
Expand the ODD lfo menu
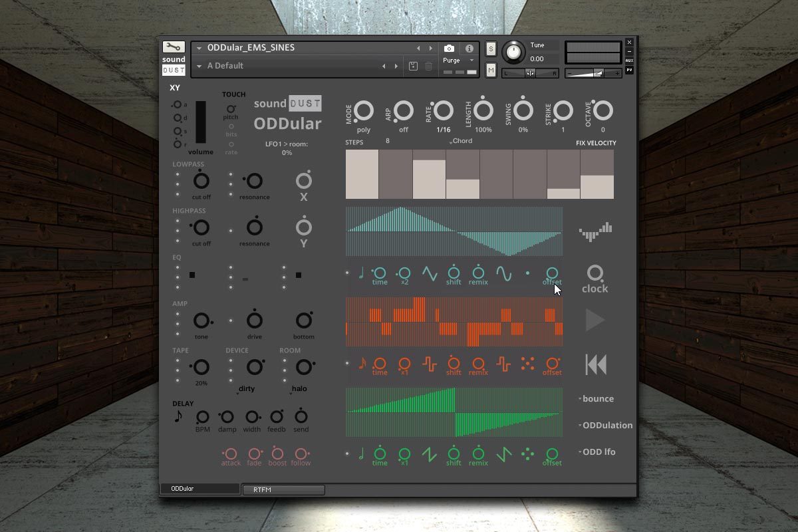(x=597, y=452)
